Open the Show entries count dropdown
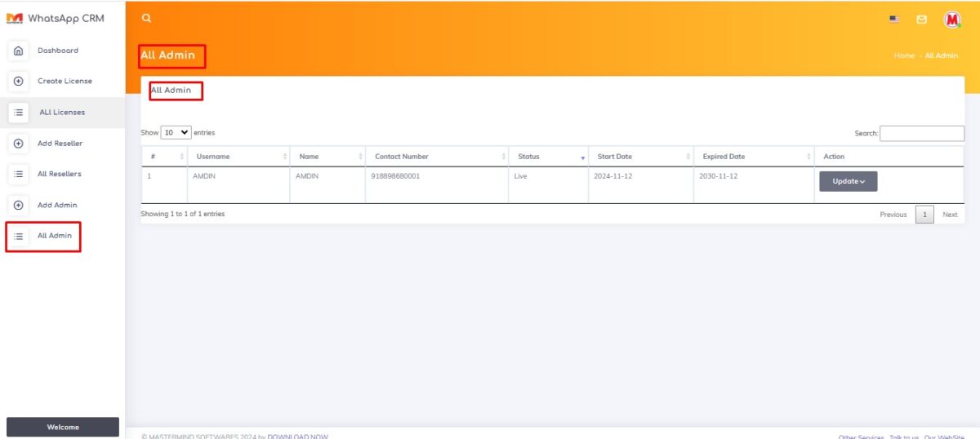This screenshot has width=980, height=439. 176,132
